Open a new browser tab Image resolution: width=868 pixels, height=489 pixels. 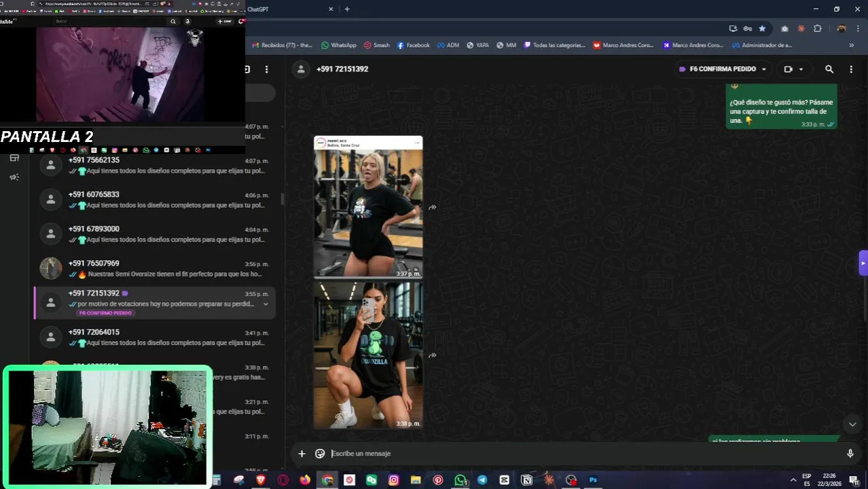pyautogui.click(x=347, y=10)
